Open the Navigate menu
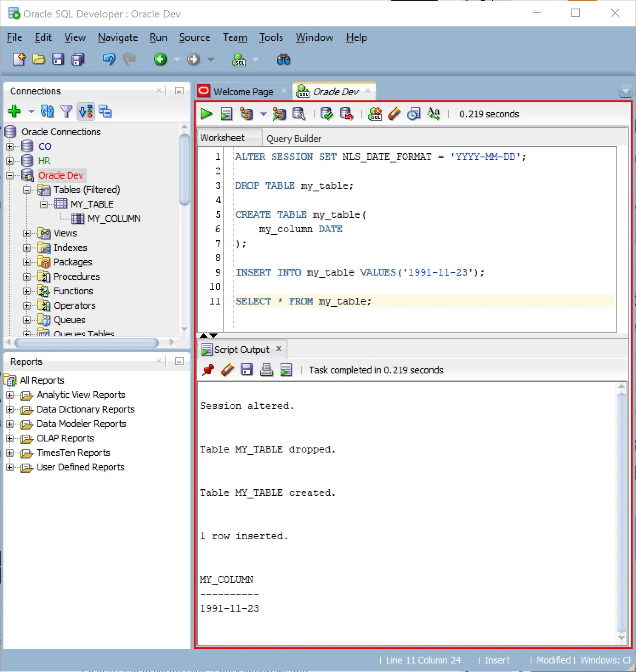The height and width of the screenshot is (672, 636). tap(118, 37)
